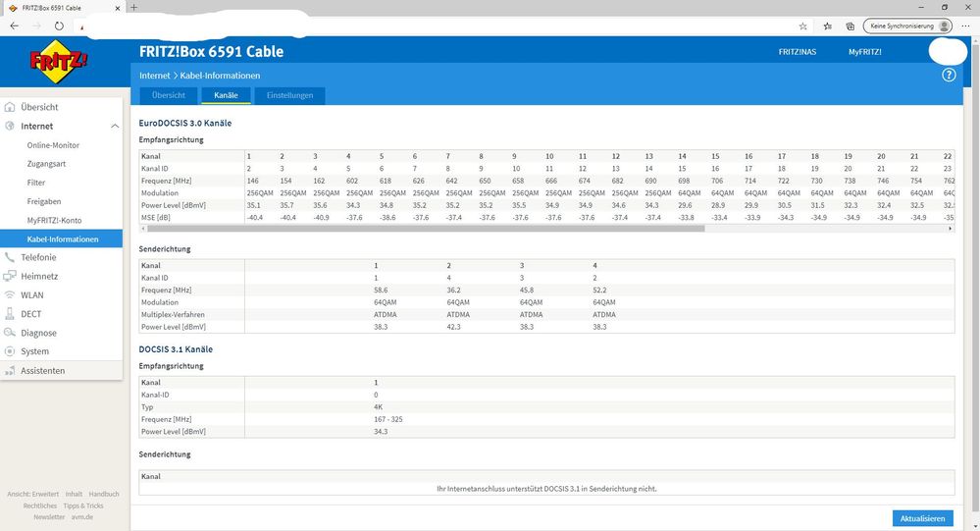This screenshot has width=980, height=531.
Task: Click the Aktualisieren button
Action: pos(923,518)
